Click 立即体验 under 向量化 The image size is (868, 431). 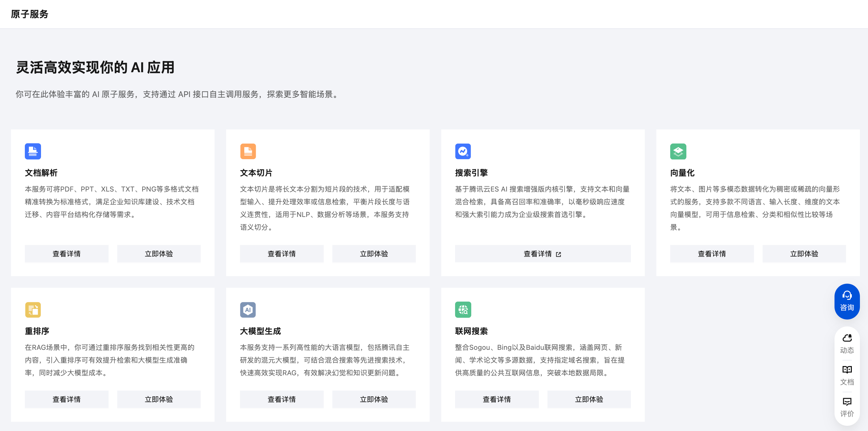click(x=804, y=253)
